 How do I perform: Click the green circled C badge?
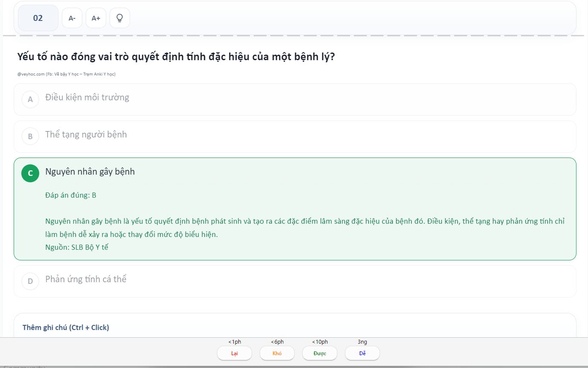pos(30,173)
